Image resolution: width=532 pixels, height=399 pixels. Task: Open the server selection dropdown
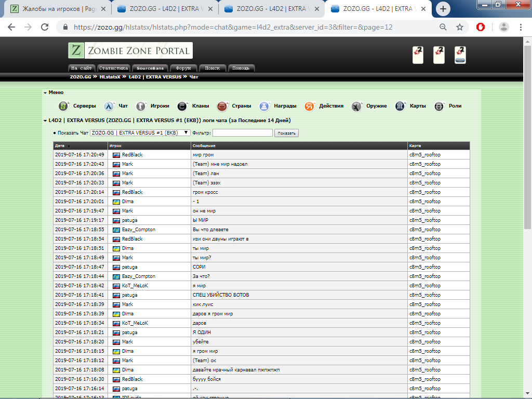(x=140, y=133)
